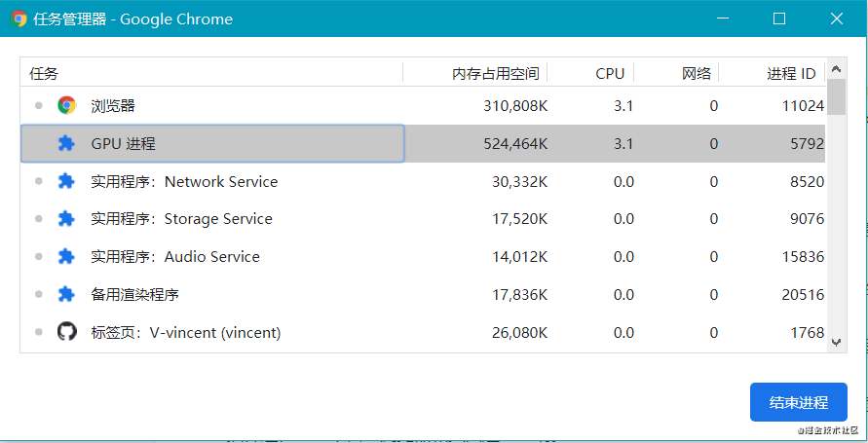Click the bullet dot in the Audio Service row
868x443 pixels.
[38, 256]
